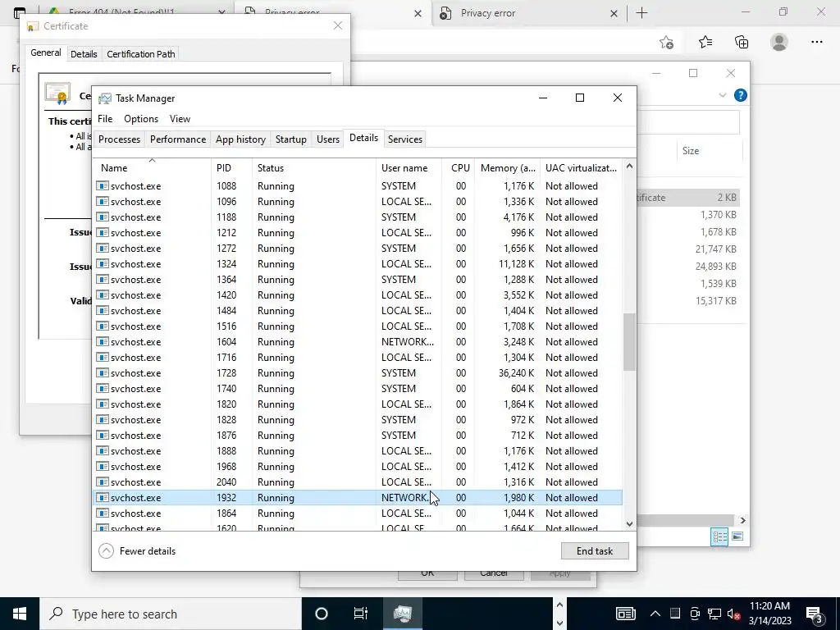Select the 21,747 KB file row in Explorer

tap(688, 249)
